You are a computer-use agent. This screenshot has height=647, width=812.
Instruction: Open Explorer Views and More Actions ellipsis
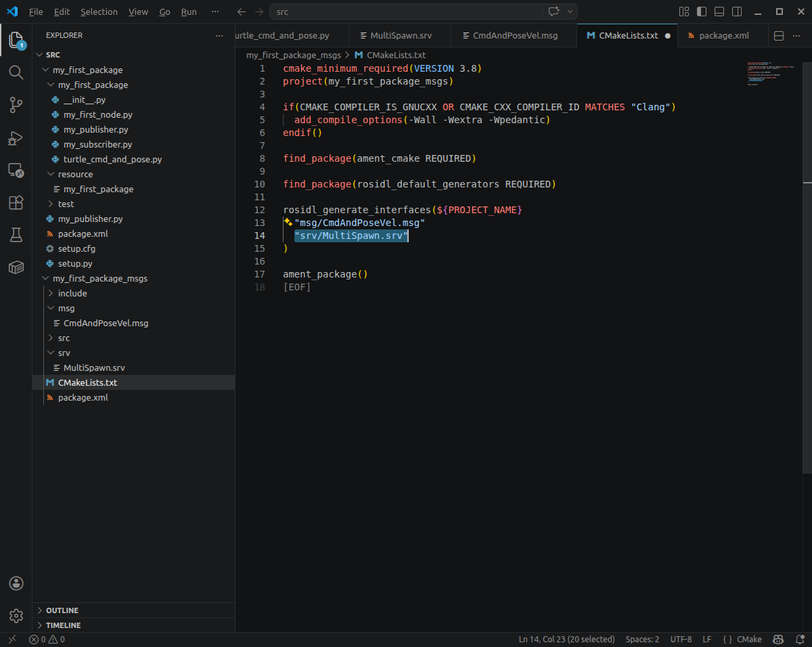[219, 35]
